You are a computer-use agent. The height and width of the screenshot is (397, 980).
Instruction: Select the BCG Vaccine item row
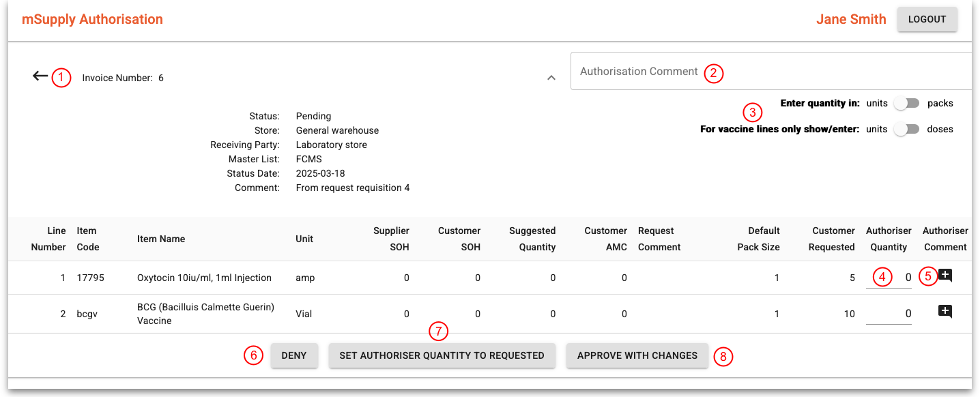tap(205, 314)
